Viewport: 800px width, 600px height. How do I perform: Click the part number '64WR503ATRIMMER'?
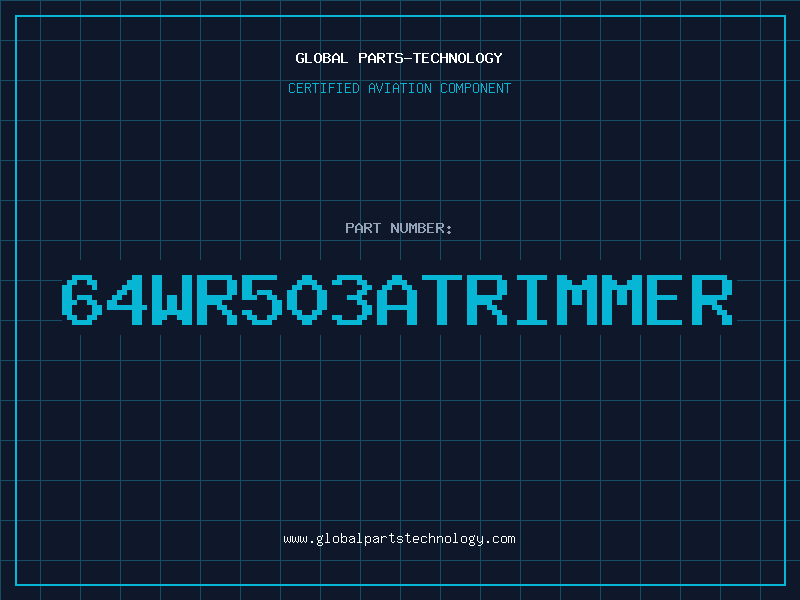pos(398,299)
